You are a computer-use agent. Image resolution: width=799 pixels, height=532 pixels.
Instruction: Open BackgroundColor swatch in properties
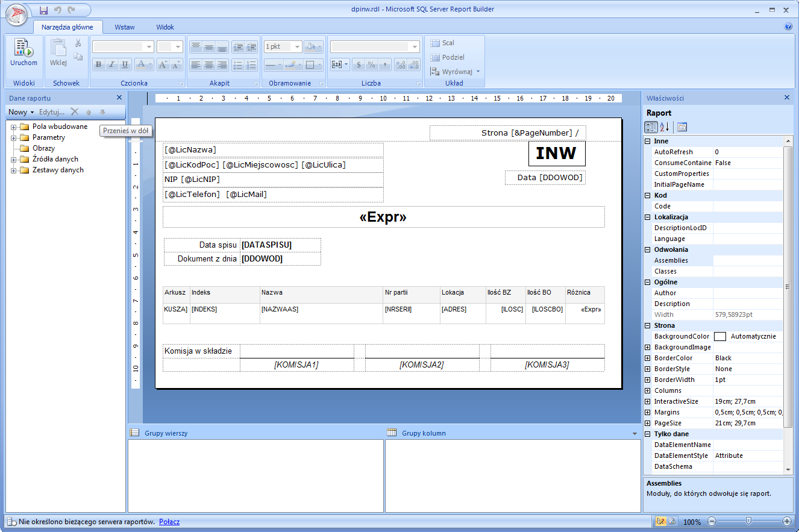(x=719, y=336)
